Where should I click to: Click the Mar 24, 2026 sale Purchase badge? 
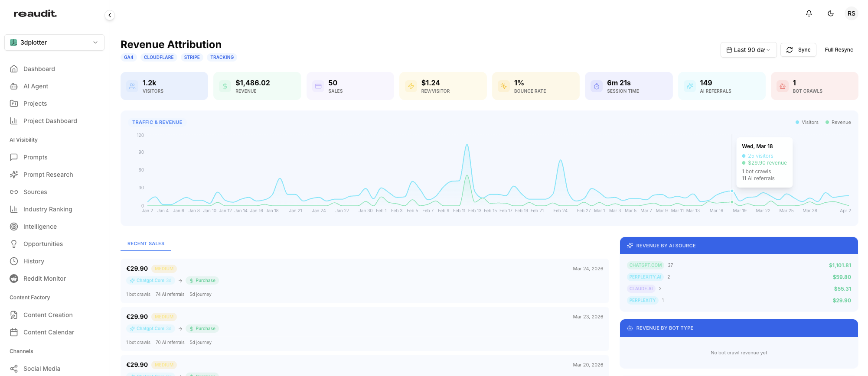202,281
